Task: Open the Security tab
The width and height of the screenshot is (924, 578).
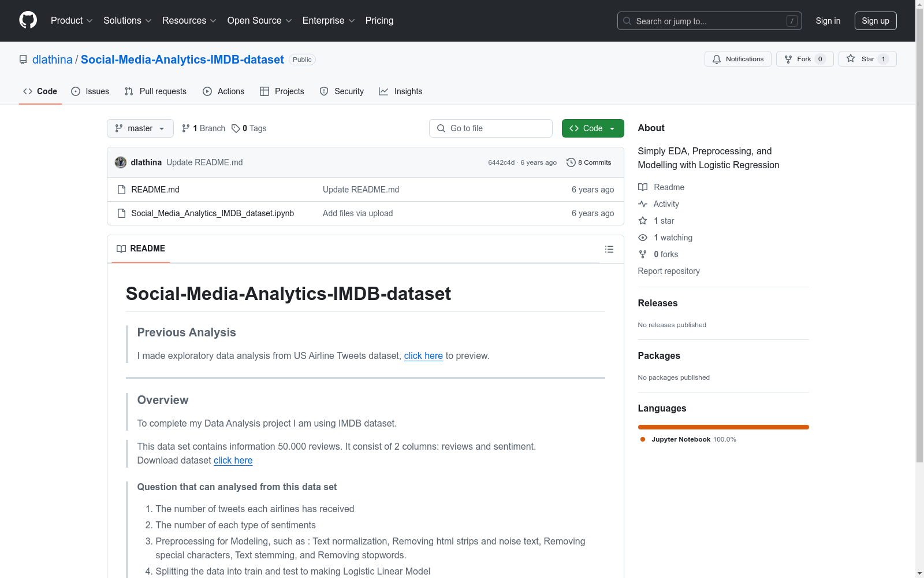Action: point(342,91)
